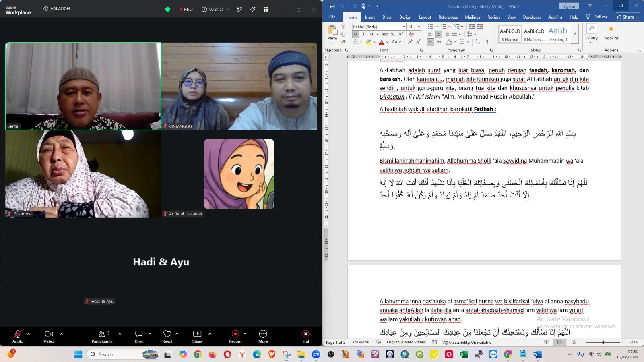Open the More options in Zoom
Screen dimensions: 644x362
263,336
